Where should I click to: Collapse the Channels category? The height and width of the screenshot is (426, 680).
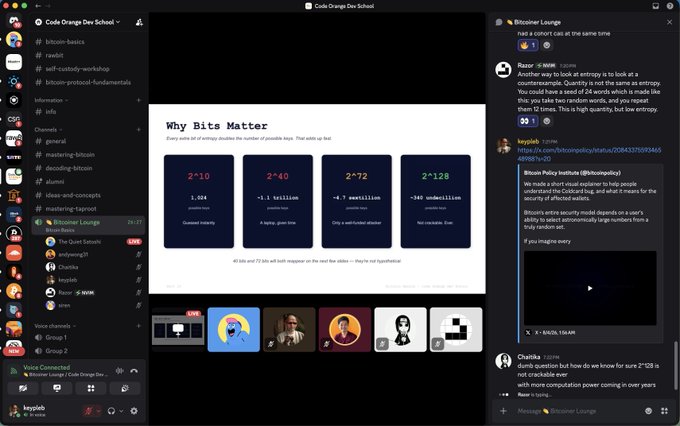click(x=48, y=130)
